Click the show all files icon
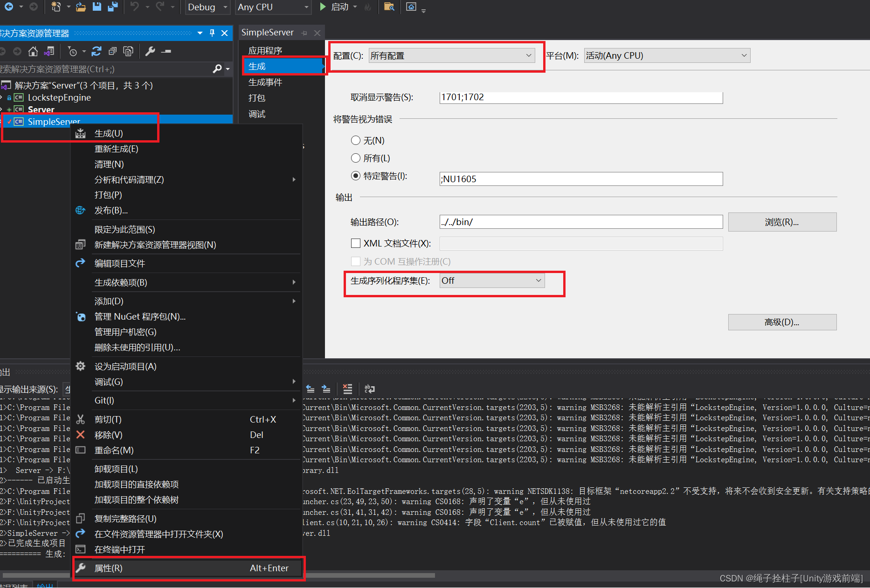Image resolution: width=870 pixels, height=588 pixels. 128,51
